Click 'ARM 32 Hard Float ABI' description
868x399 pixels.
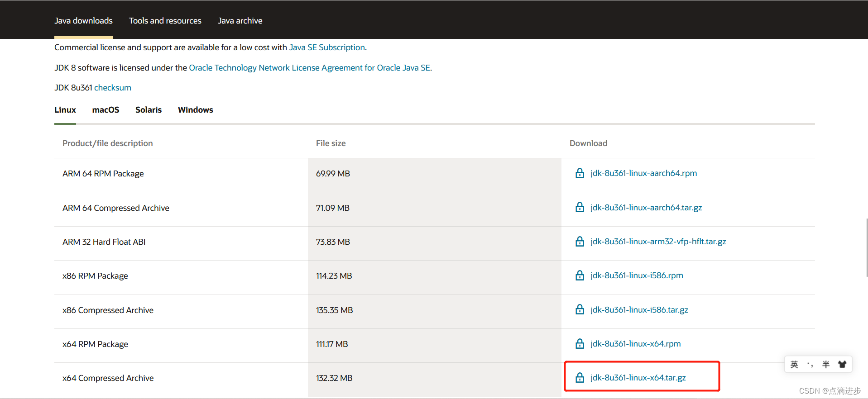(104, 242)
